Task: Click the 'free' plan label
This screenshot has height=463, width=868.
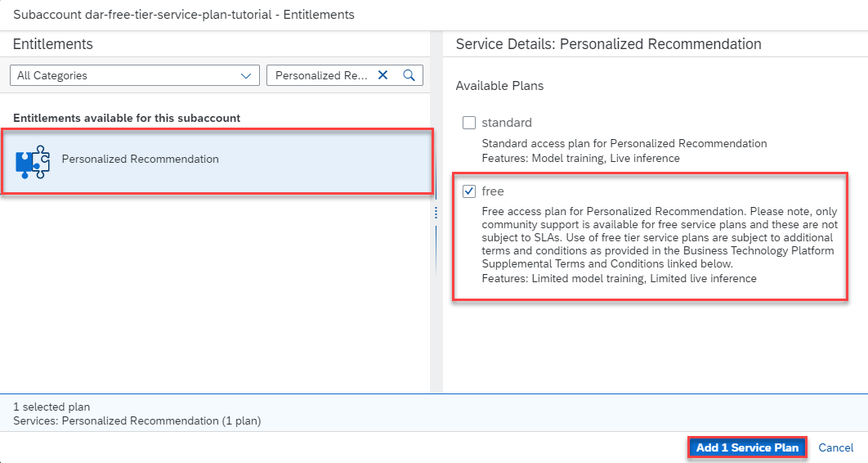Action: 493,191
